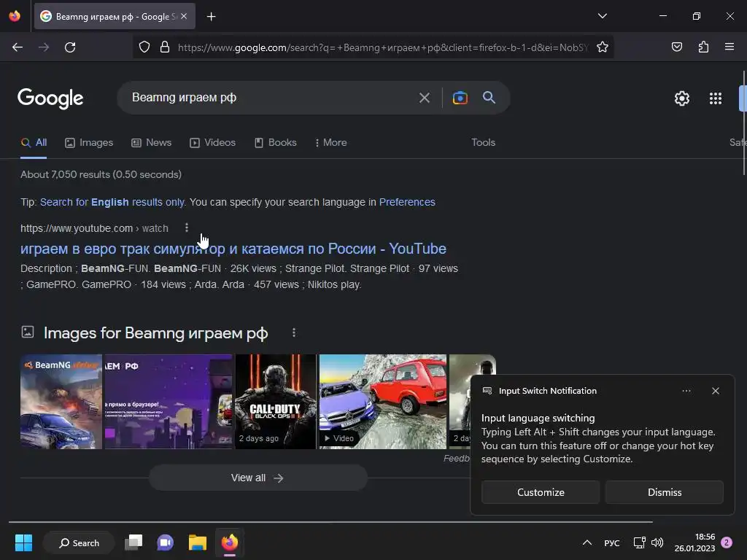Launch the Chat app from taskbar
The image size is (747, 560).
pyautogui.click(x=166, y=542)
